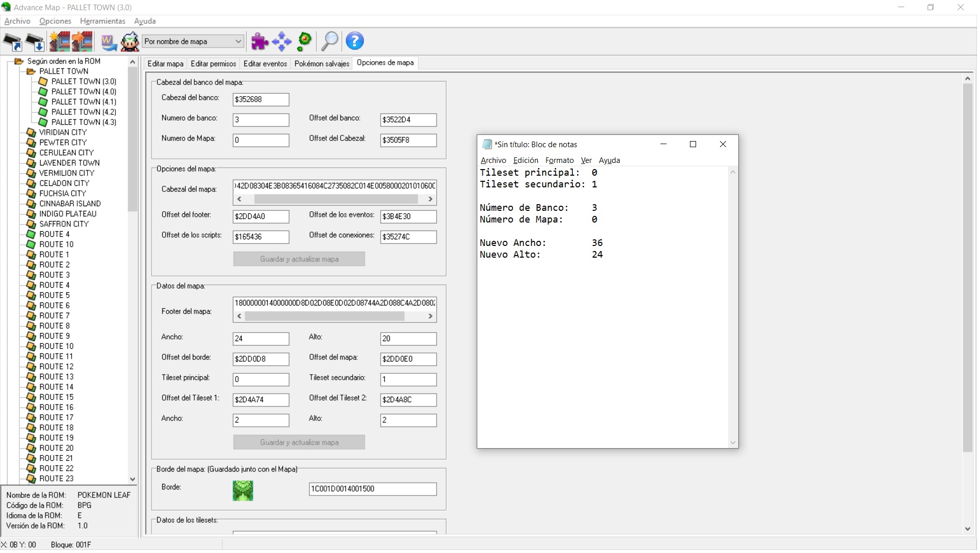Click Guardar y actualizar mapa under Datos del mapa
This screenshot has height=553, width=980.
299,443
